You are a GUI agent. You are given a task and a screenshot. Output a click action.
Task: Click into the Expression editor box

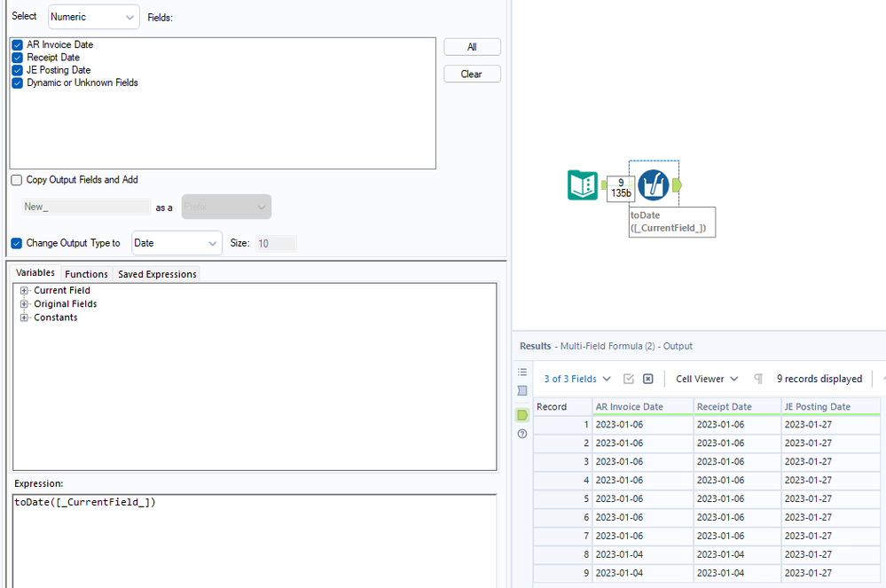255,541
